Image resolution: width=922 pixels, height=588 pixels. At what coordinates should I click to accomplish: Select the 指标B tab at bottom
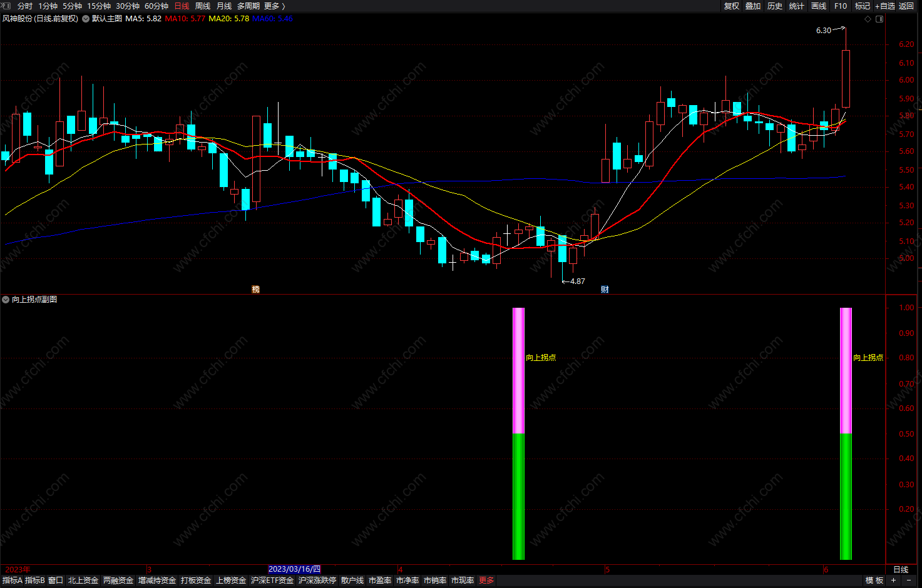coord(35,580)
